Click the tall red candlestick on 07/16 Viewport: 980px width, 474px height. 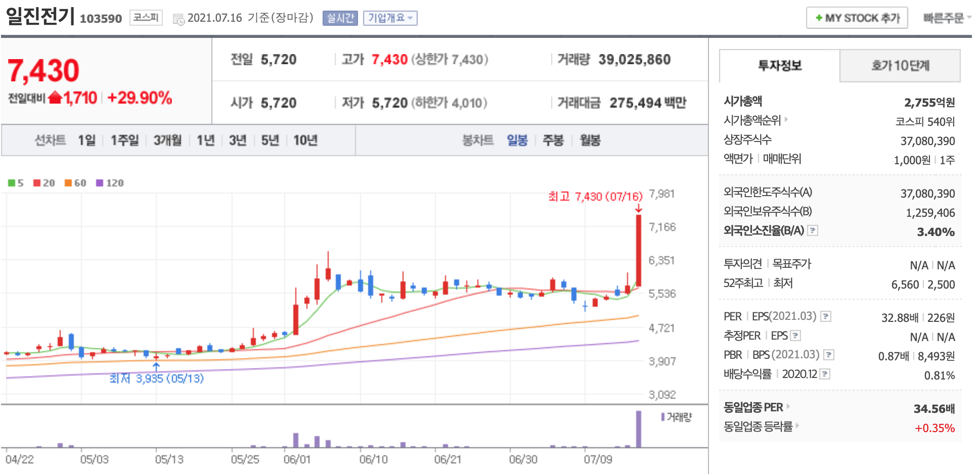[639, 251]
